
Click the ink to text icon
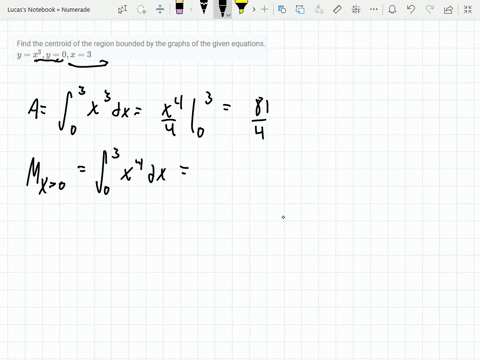319,9
